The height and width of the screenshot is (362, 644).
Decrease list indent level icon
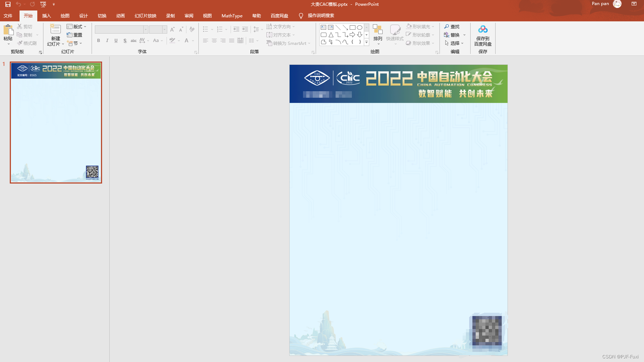click(236, 29)
